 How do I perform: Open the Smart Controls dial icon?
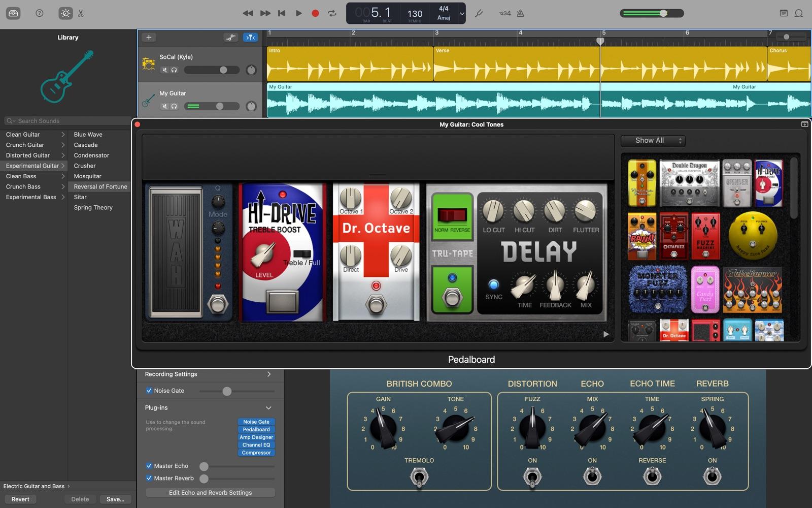coord(65,14)
